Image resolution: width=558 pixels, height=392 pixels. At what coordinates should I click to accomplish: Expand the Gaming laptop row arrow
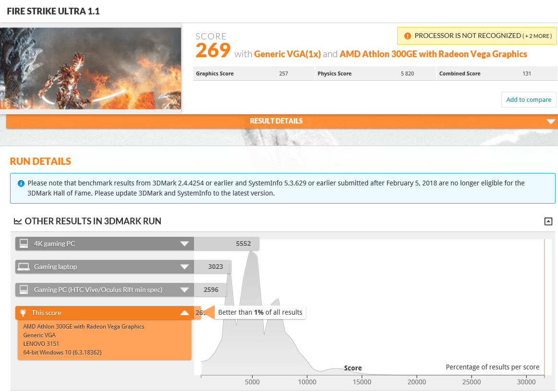tap(184, 267)
